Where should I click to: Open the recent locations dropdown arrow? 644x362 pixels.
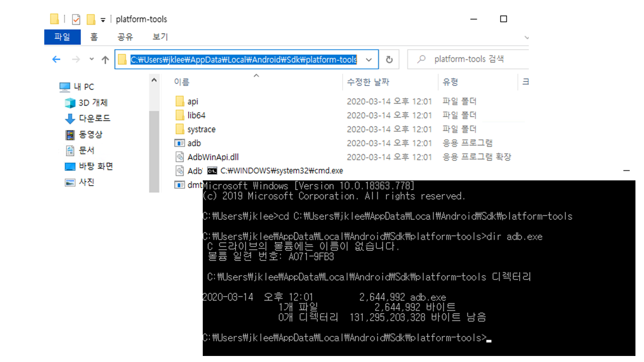pos(92,59)
